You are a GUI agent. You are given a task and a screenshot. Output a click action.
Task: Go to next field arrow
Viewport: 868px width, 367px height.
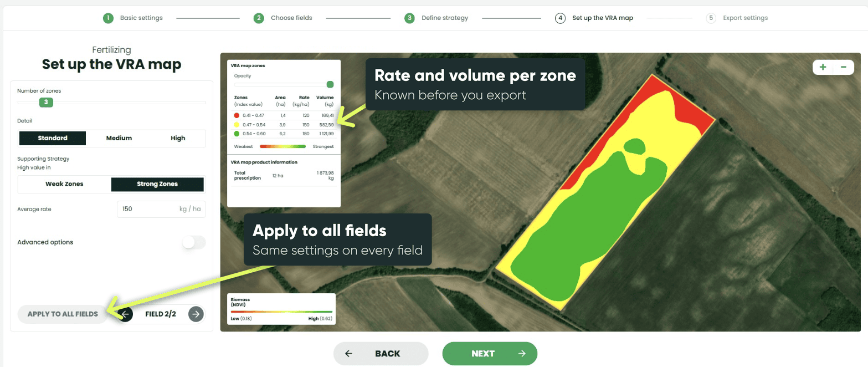196,314
